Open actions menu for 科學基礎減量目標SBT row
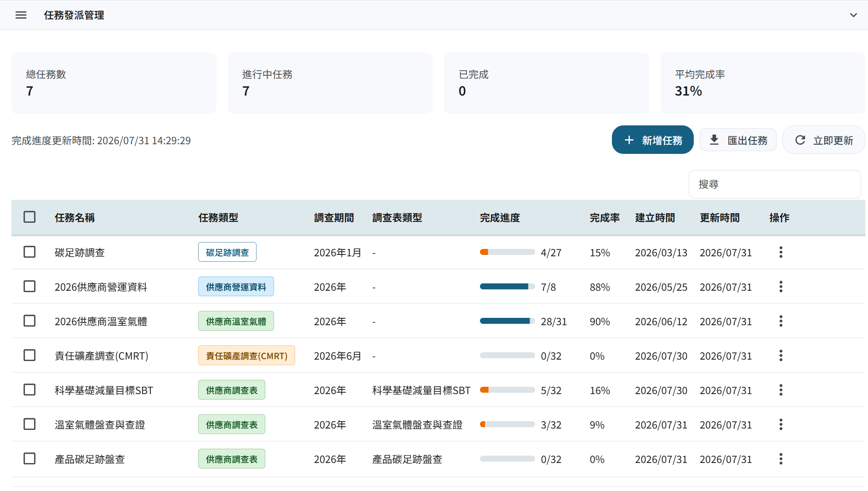The height and width of the screenshot is (491, 868). [x=781, y=390]
